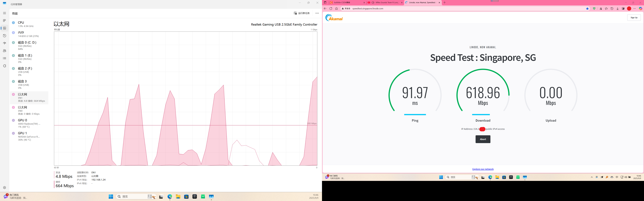Close the liulilittle-CSDN博客 tab
This screenshot has height=201, width=644.
364,3
